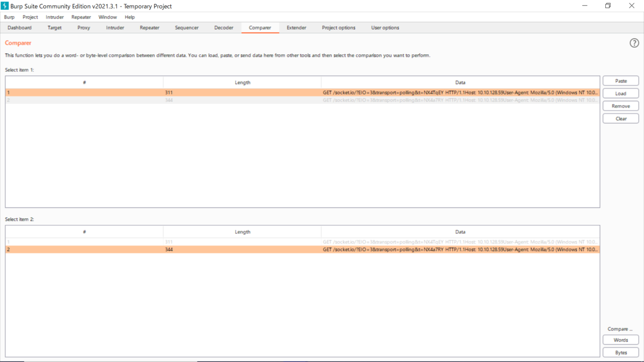Click the Length column header in item 1 table

click(x=243, y=83)
